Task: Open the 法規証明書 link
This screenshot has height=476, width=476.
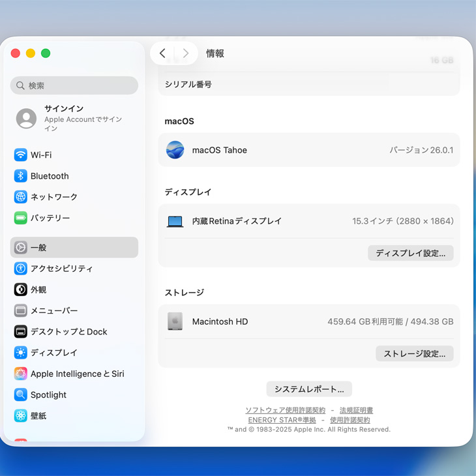Action: click(x=356, y=410)
